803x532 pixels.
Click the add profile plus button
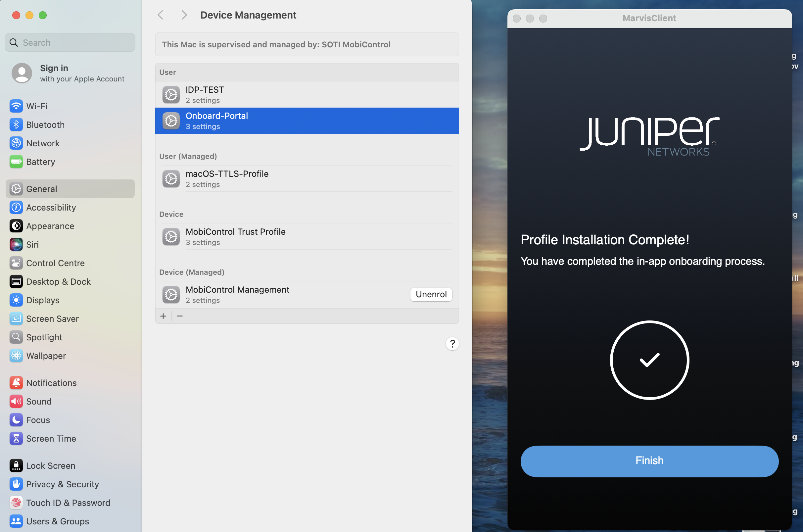click(163, 316)
